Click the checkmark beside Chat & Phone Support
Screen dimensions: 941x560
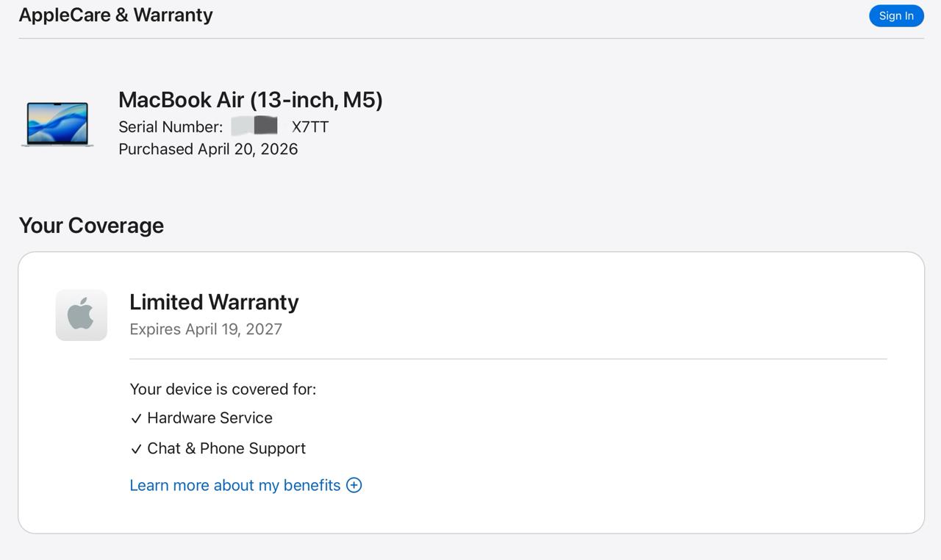pos(136,449)
